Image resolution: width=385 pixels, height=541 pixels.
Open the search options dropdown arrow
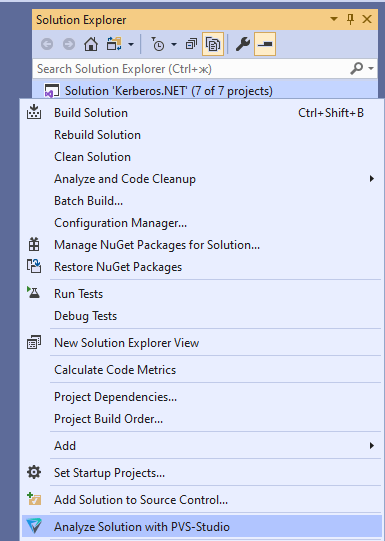pyautogui.click(x=371, y=68)
